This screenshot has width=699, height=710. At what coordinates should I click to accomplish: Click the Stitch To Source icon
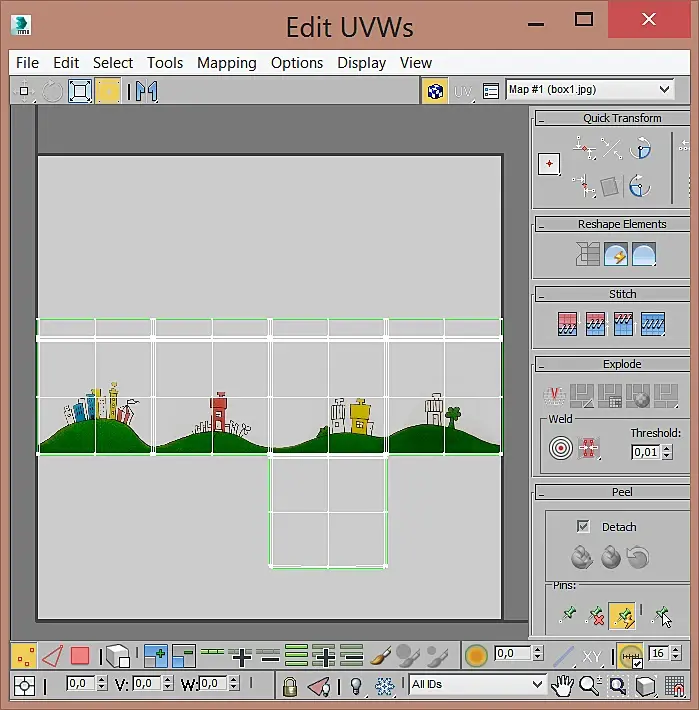tap(623, 324)
